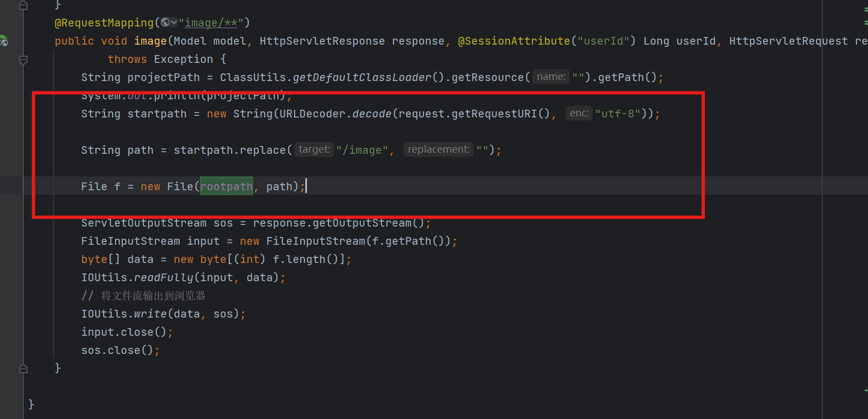Click the Spring request mapping gutter icon
The width and height of the screenshot is (868, 419).
click(x=4, y=41)
